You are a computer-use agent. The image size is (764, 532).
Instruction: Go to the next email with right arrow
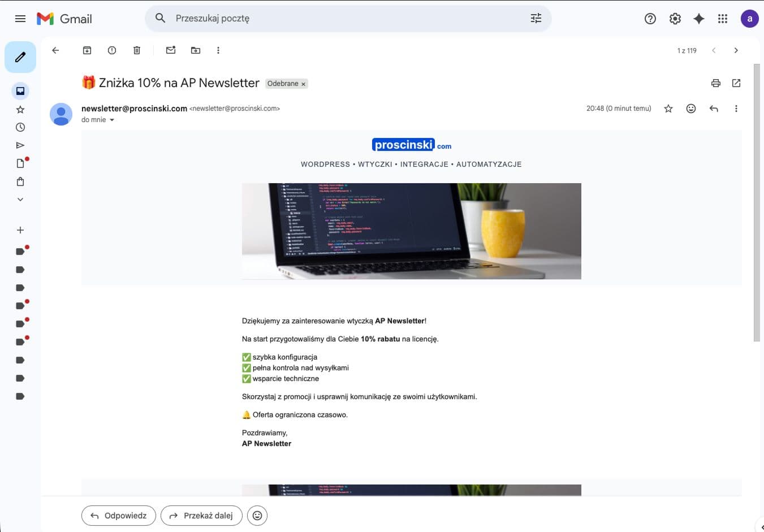pos(736,50)
